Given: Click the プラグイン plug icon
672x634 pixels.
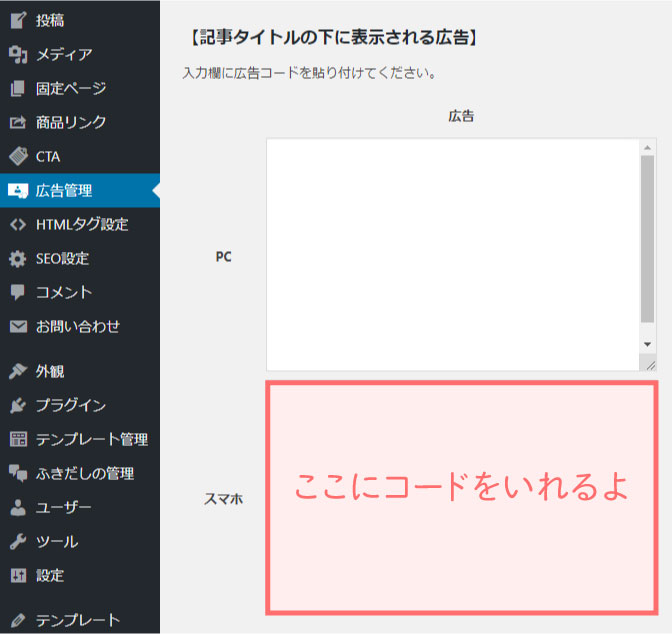Looking at the screenshot, I should coord(18,405).
